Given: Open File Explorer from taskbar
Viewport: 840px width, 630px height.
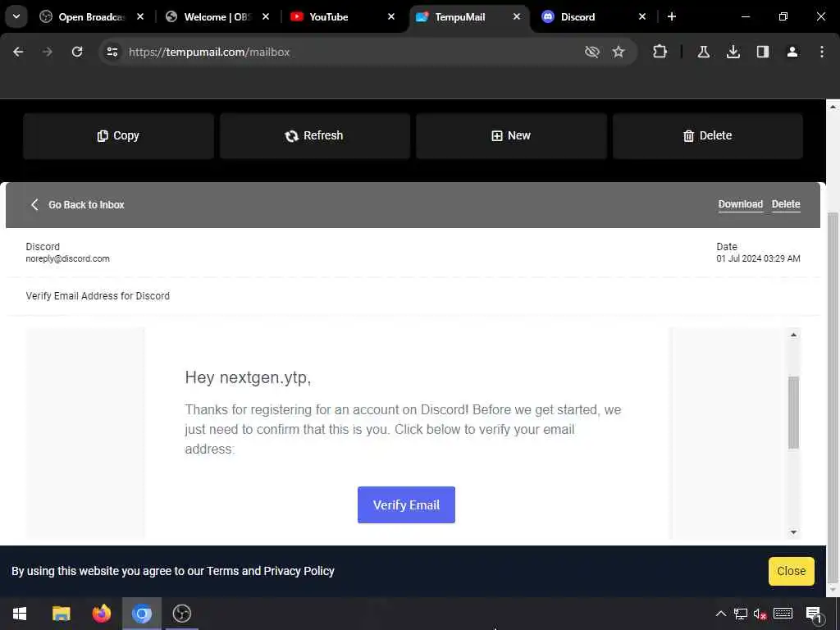Looking at the screenshot, I should [x=61, y=614].
